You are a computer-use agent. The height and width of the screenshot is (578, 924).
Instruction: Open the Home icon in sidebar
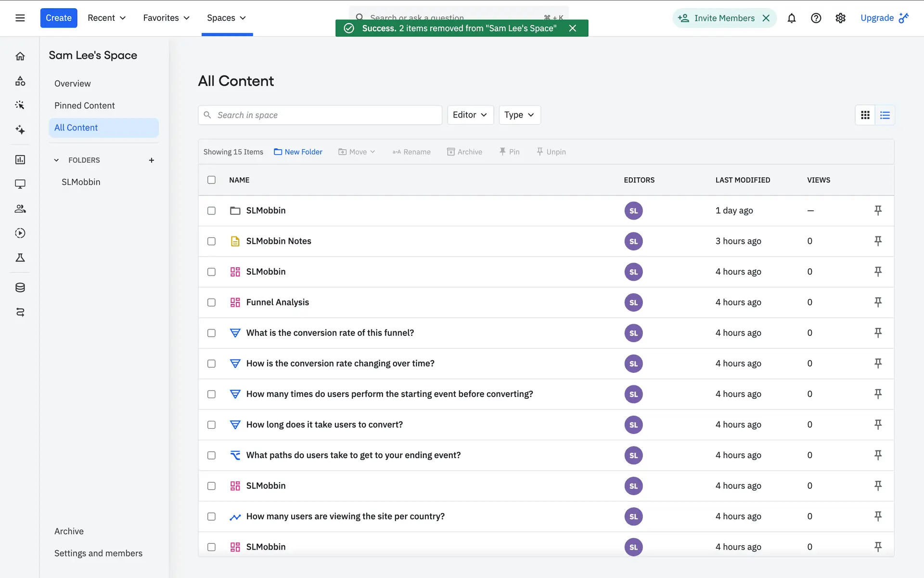tap(20, 56)
